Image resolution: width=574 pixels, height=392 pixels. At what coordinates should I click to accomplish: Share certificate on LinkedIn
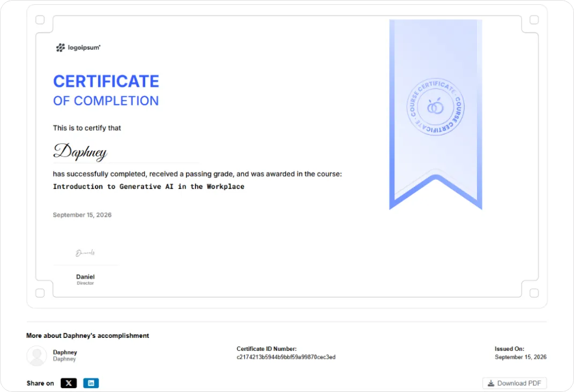tap(91, 383)
